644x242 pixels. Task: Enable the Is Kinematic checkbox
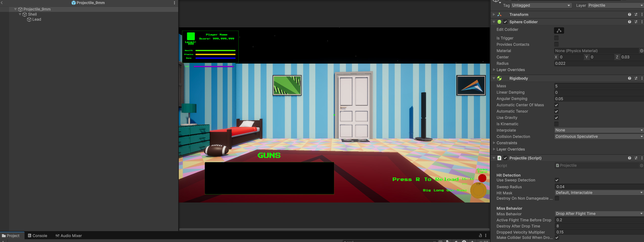coord(556,124)
